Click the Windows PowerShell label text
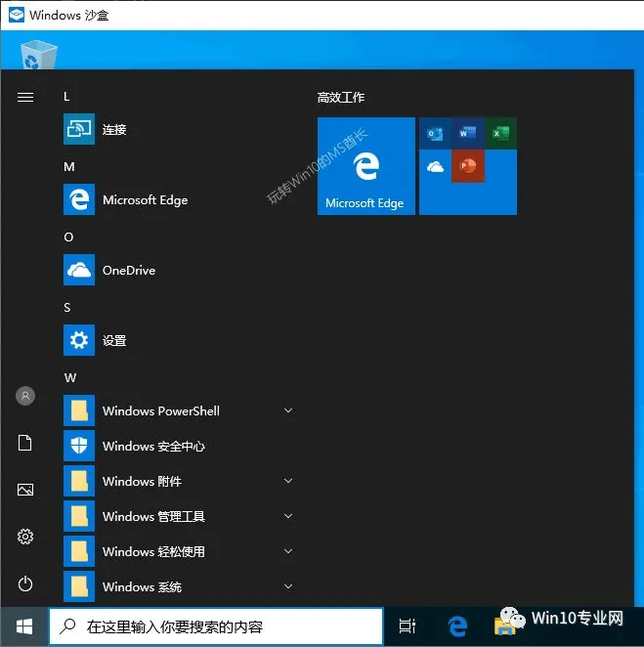Viewport: 644px width, 647px height. (x=161, y=411)
